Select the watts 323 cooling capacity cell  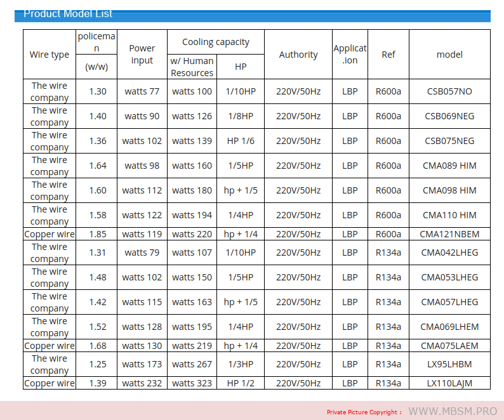coord(192,383)
